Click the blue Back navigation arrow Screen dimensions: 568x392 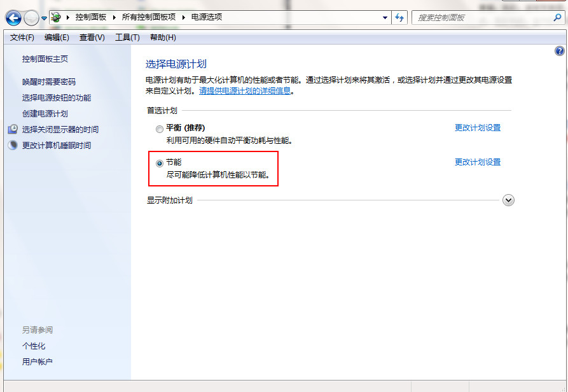coord(13,18)
